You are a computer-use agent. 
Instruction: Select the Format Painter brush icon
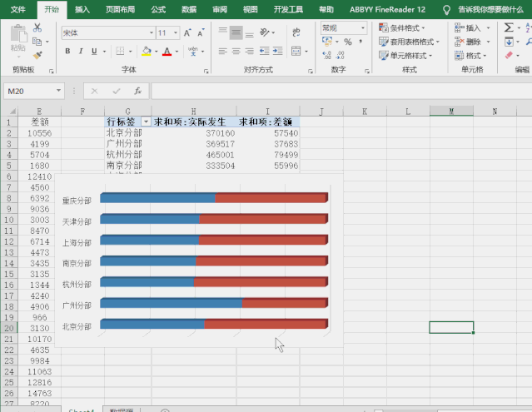coord(37,55)
